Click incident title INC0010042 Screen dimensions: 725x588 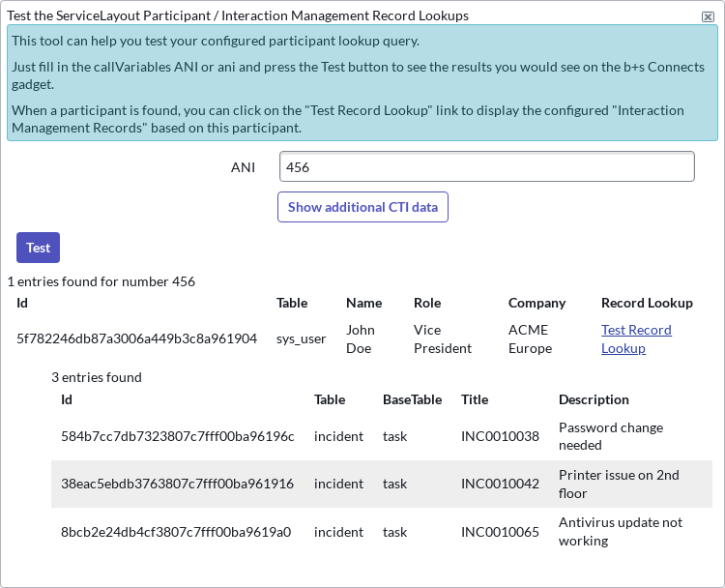(500, 484)
